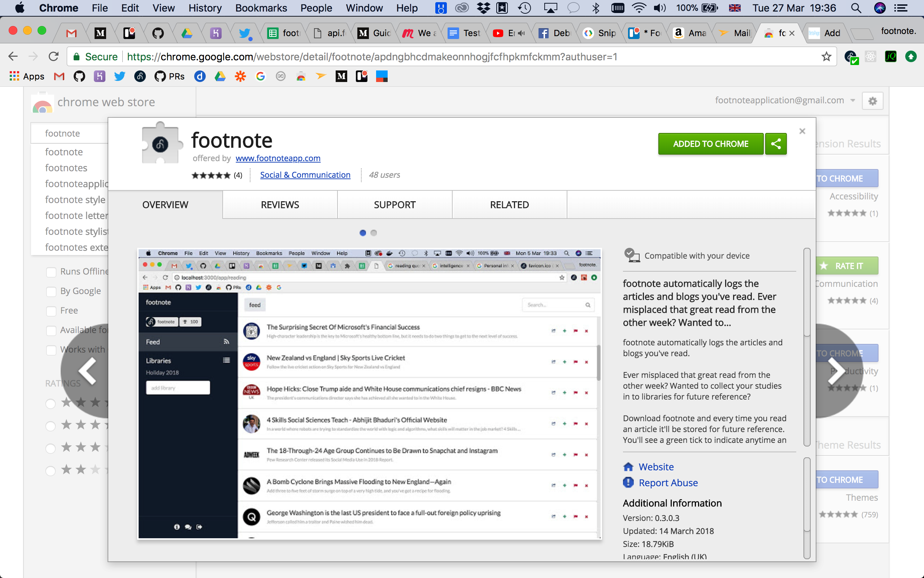Image resolution: width=924 pixels, height=578 pixels.
Task: Click the web store search field
Action: (70, 133)
